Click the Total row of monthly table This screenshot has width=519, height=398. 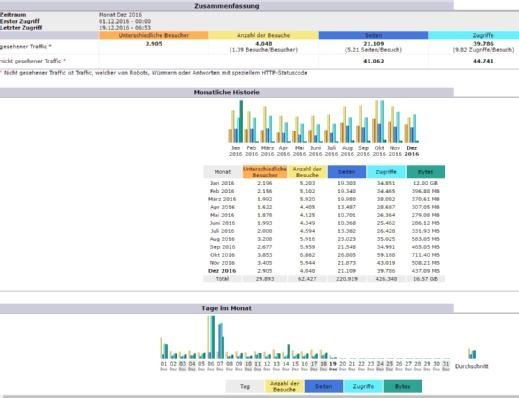coord(324,279)
